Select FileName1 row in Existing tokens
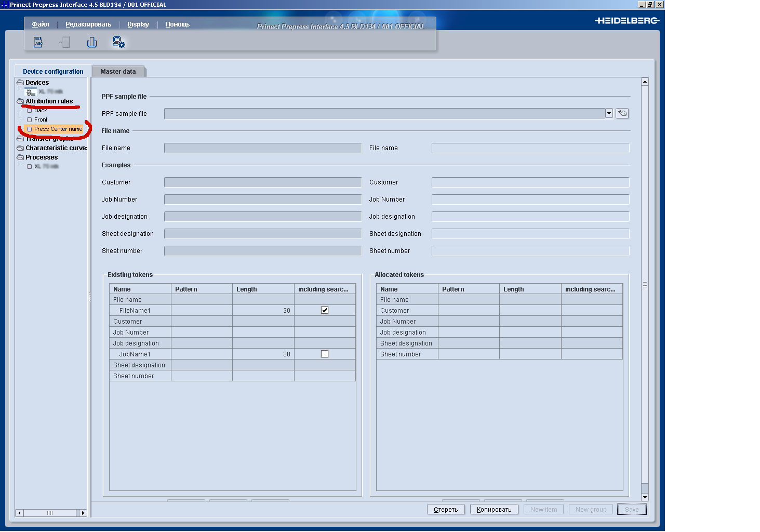Viewport: 760px width, 532px height. pyautogui.click(x=232, y=310)
